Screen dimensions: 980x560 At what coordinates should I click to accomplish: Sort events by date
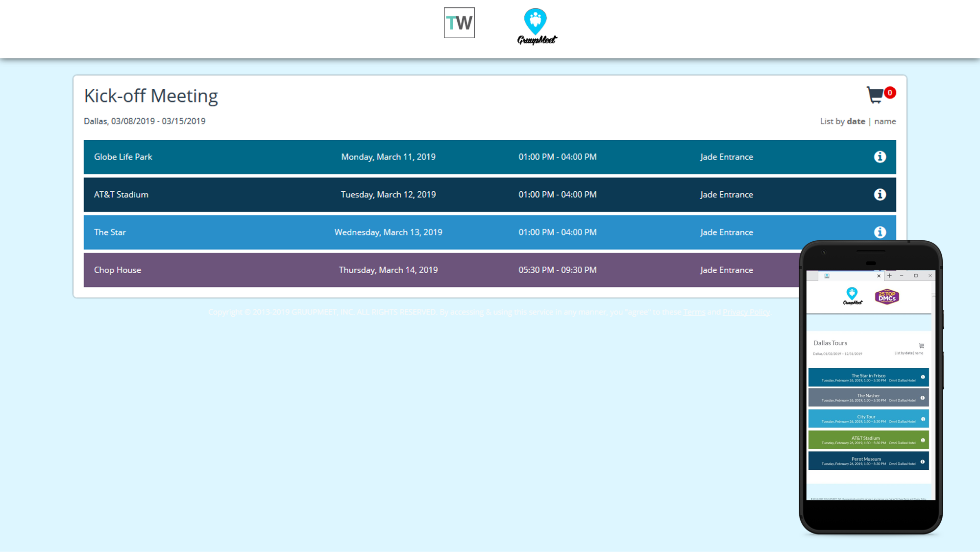point(856,121)
